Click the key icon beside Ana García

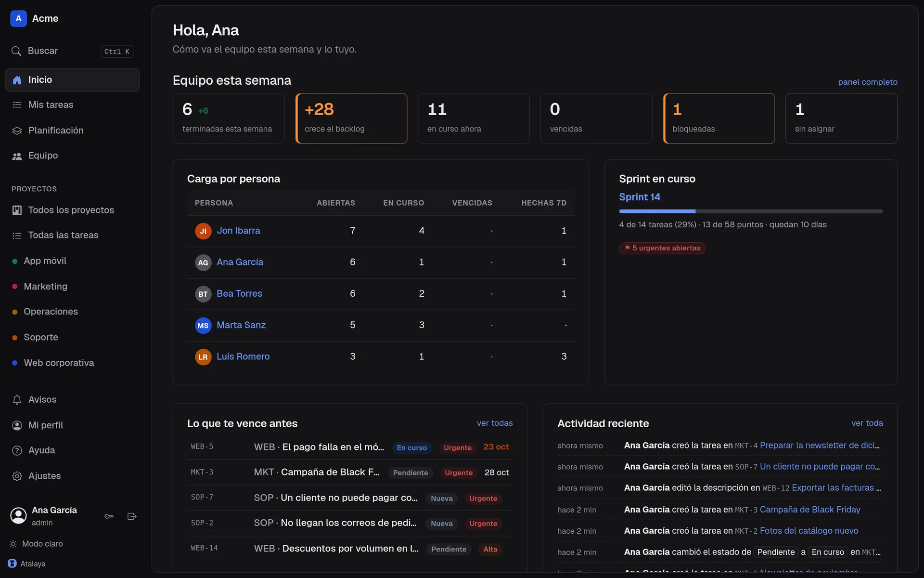109,516
